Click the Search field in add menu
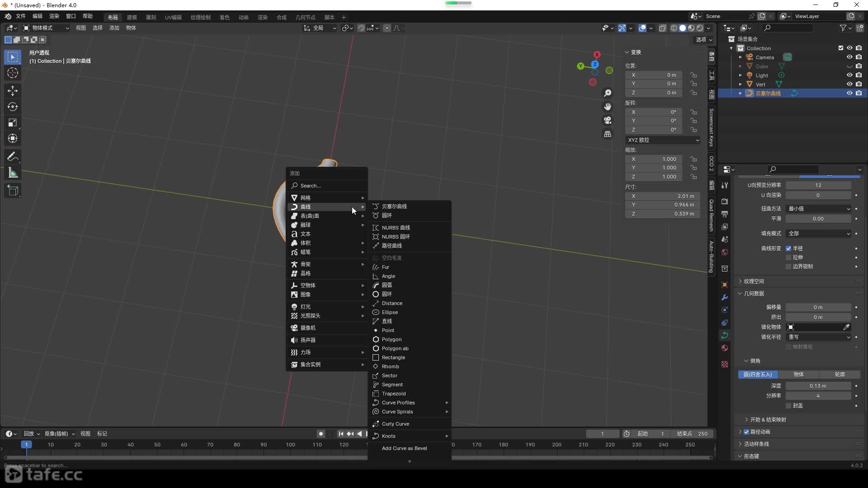This screenshot has height=488, width=868. 327,186
